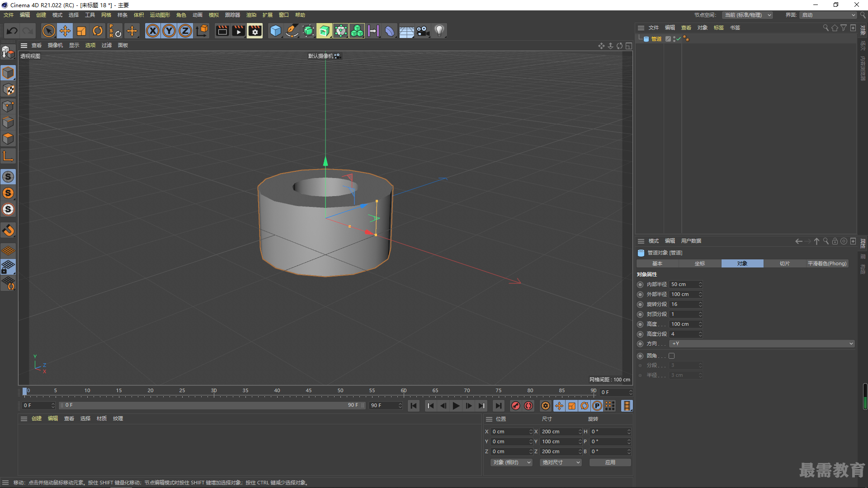
Task: Click the timeline preview range bar
Action: click(x=212, y=405)
